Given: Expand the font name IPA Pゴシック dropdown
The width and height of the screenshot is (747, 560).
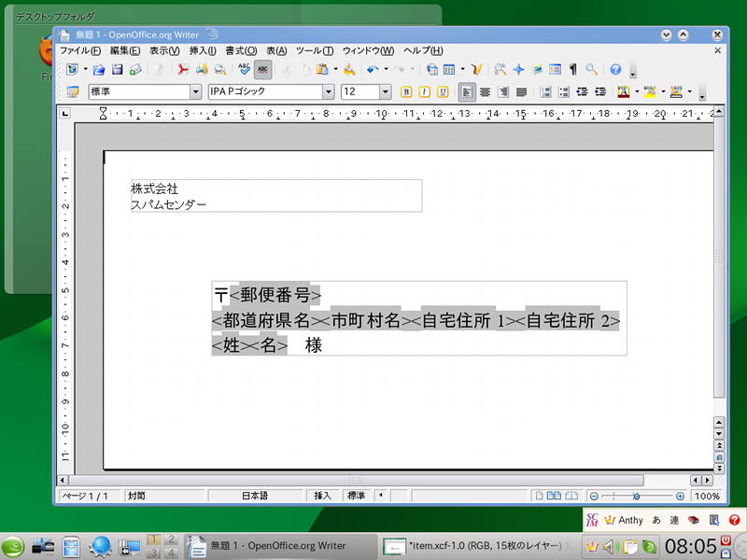Looking at the screenshot, I should point(328,91).
